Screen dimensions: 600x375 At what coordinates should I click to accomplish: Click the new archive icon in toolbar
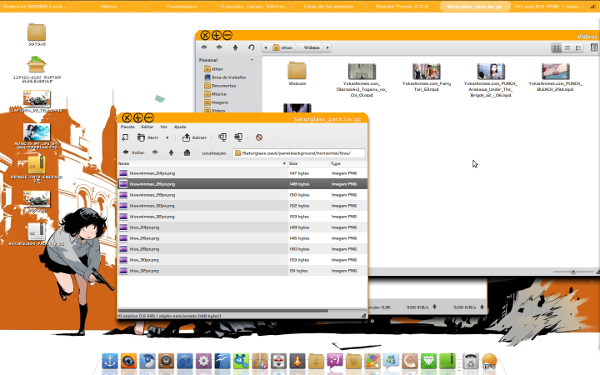pyautogui.click(x=125, y=137)
